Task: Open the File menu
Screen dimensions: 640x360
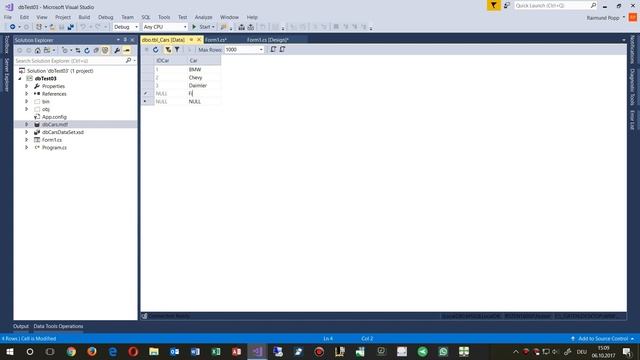Action: tap(8, 17)
